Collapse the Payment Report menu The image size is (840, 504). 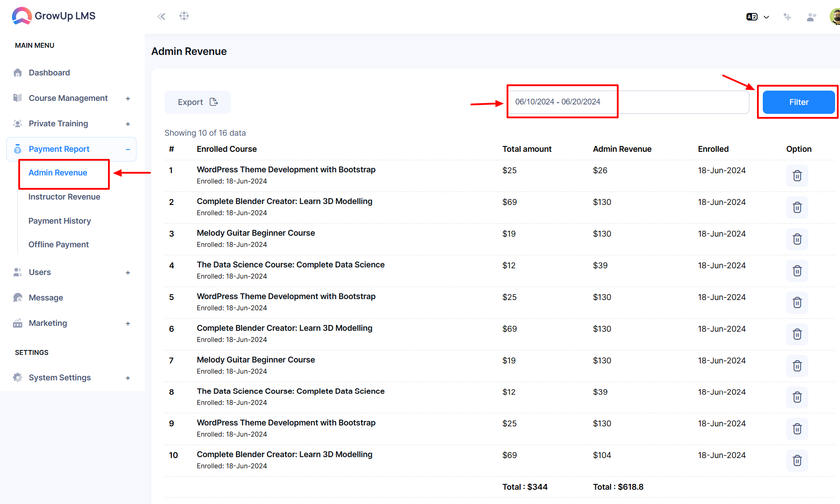click(x=128, y=150)
